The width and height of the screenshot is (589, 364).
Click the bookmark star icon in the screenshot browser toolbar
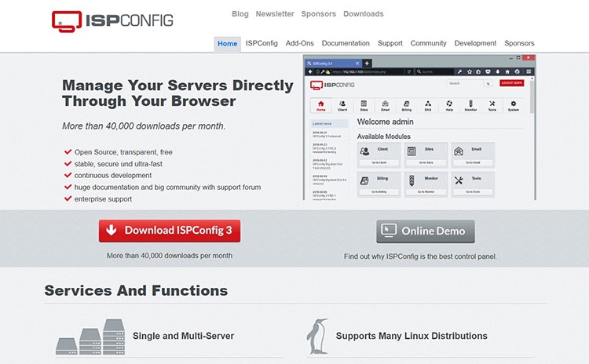pyautogui.click(x=469, y=71)
